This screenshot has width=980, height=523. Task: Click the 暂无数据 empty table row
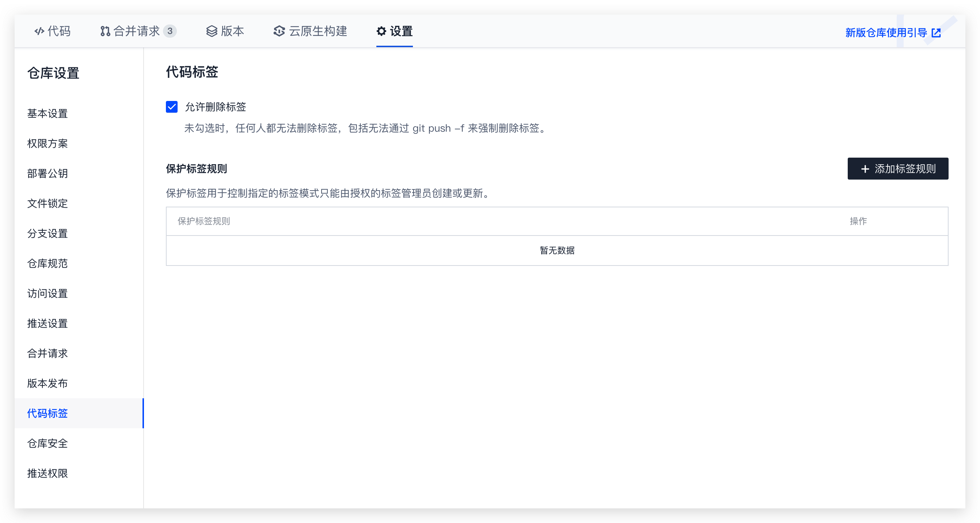coord(557,250)
